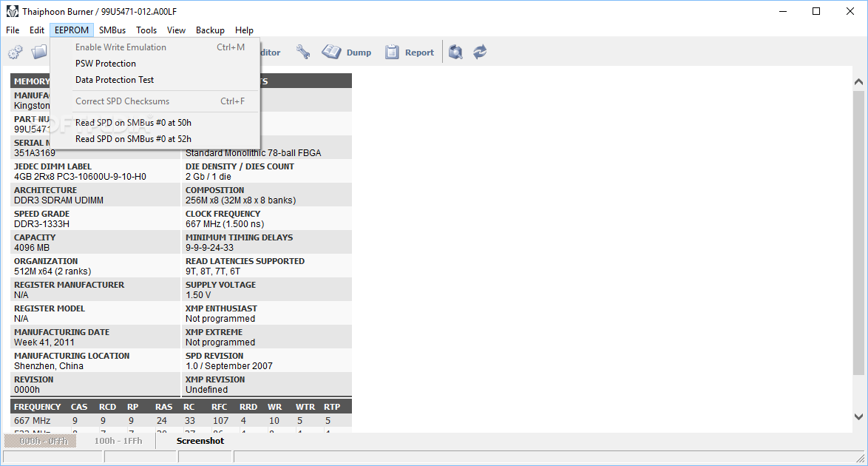This screenshot has width=868, height=466.
Task: Click the Thaiphoon Burner title bar app icon
Action: point(12,11)
